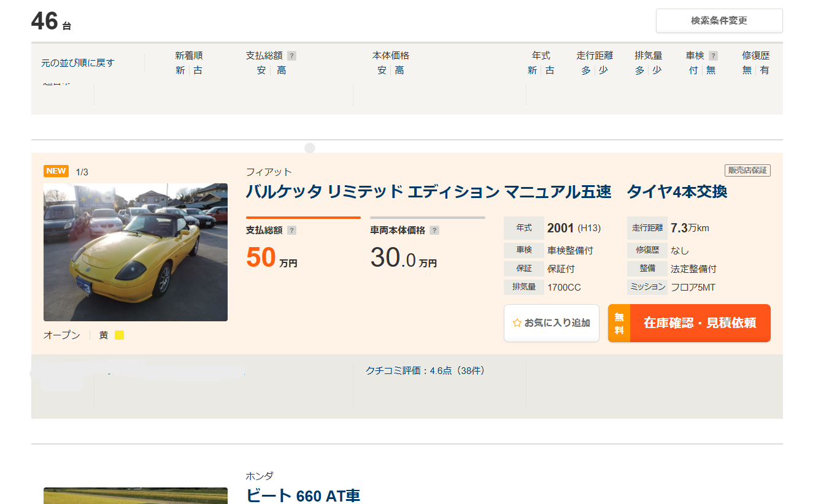Click the 46台 result count
Image resolution: width=829 pixels, height=504 pixels.
(51, 21)
